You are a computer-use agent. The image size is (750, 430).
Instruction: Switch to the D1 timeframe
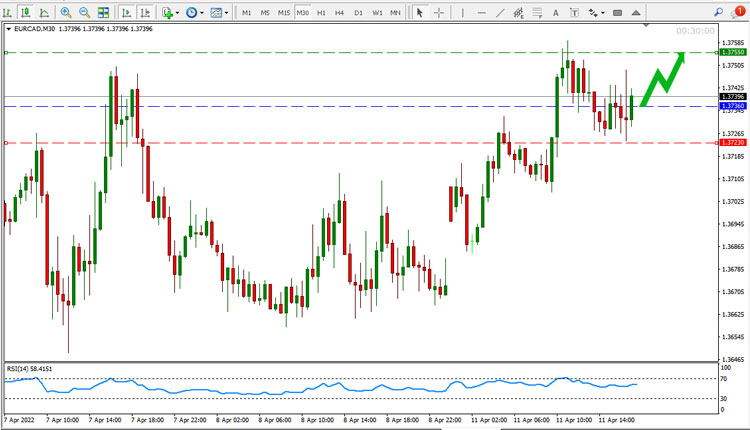(358, 13)
